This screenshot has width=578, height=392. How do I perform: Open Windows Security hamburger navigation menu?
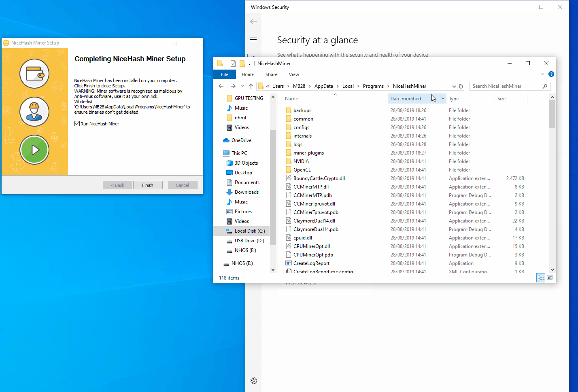tap(253, 40)
